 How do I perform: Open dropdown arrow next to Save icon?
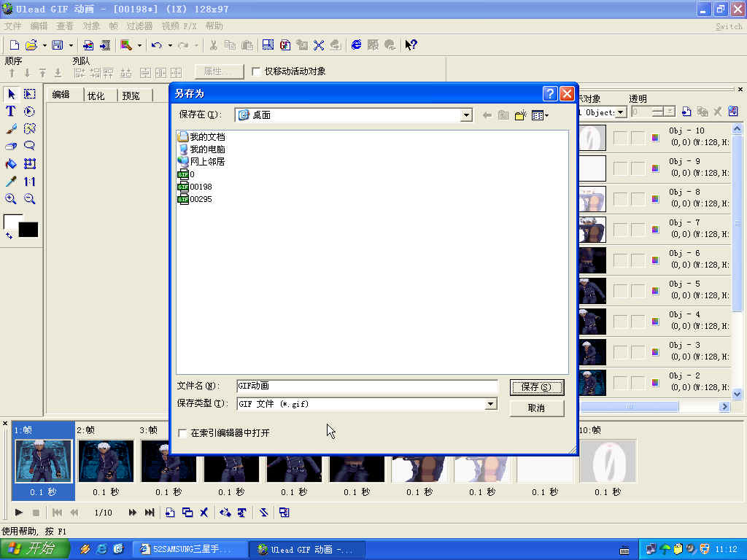[71, 45]
